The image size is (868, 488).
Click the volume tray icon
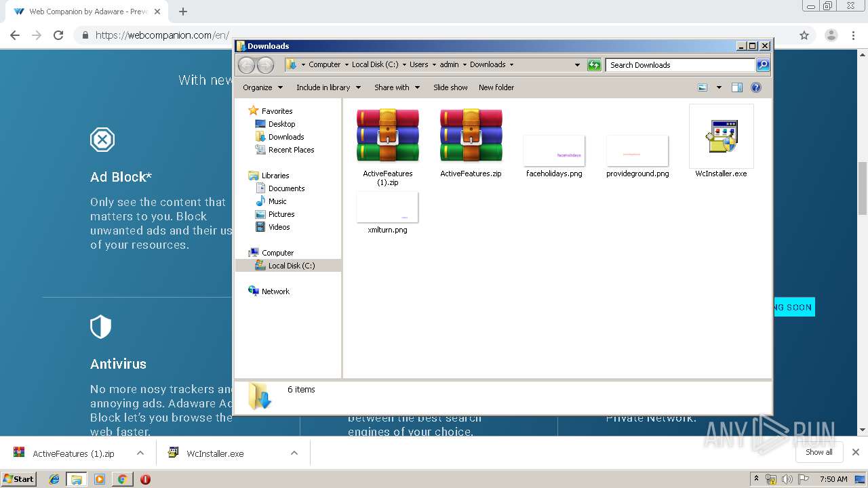787,479
